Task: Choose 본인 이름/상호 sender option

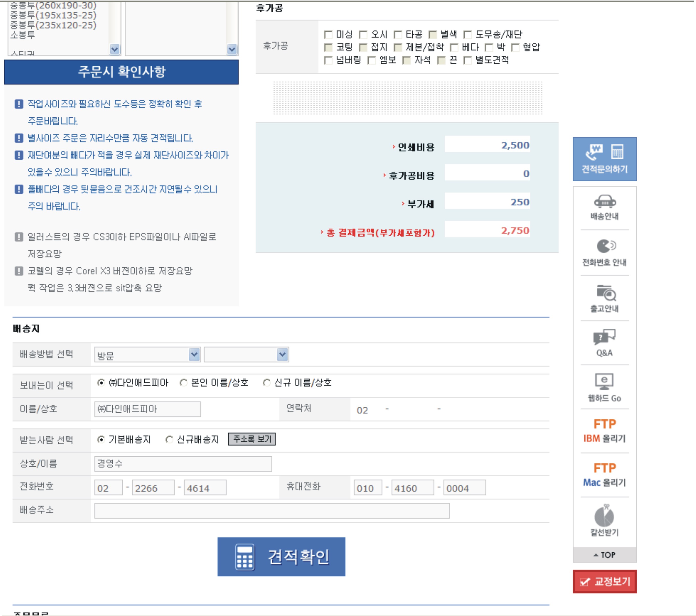Action: pyautogui.click(x=183, y=383)
